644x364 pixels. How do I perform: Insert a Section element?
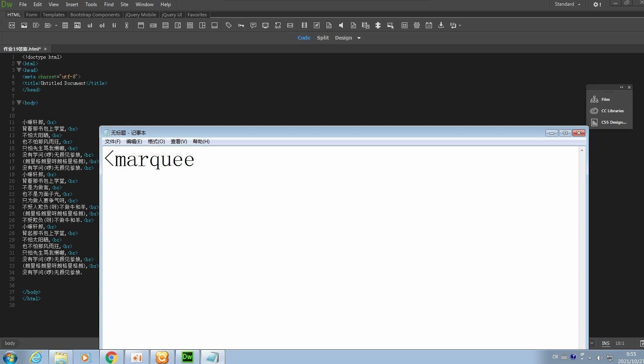point(202,25)
